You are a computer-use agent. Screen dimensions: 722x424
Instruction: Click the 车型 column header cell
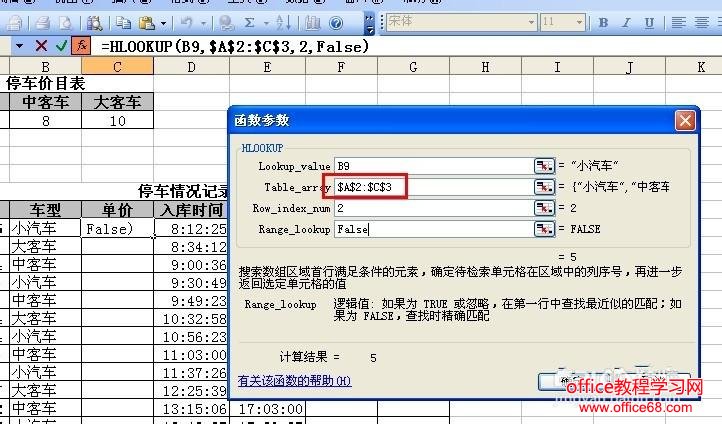point(46,210)
